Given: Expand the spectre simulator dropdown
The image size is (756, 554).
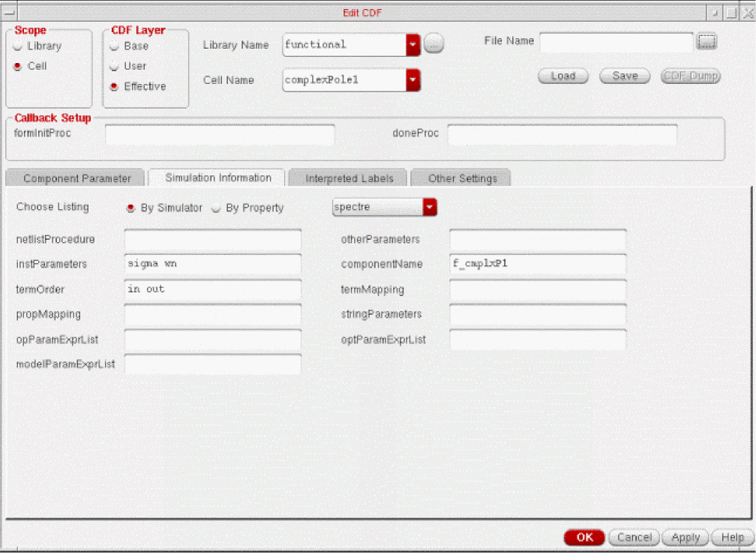Looking at the screenshot, I should 429,207.
